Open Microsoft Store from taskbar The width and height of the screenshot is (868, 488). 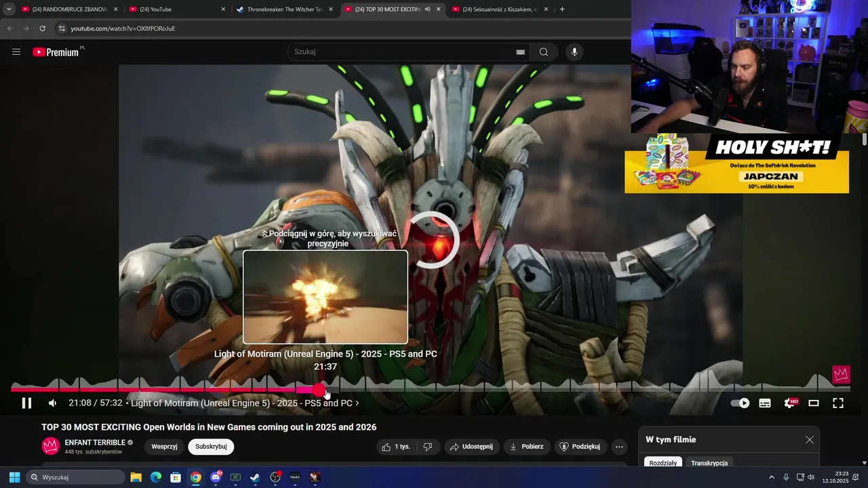click(x=176, y=477)
